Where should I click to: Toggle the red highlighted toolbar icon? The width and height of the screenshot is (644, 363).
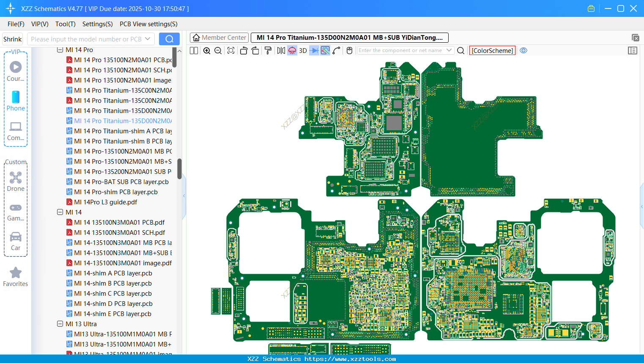292,51
